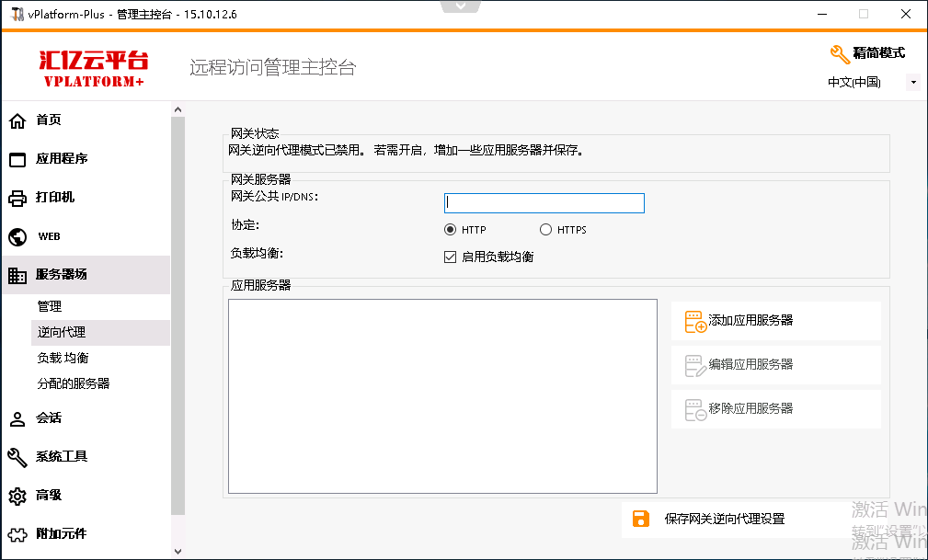Viewport: 928px width, 560px height.
Task: Save settings with 保存网关逆向代理设置 button
Action: (x=724, y=519)
